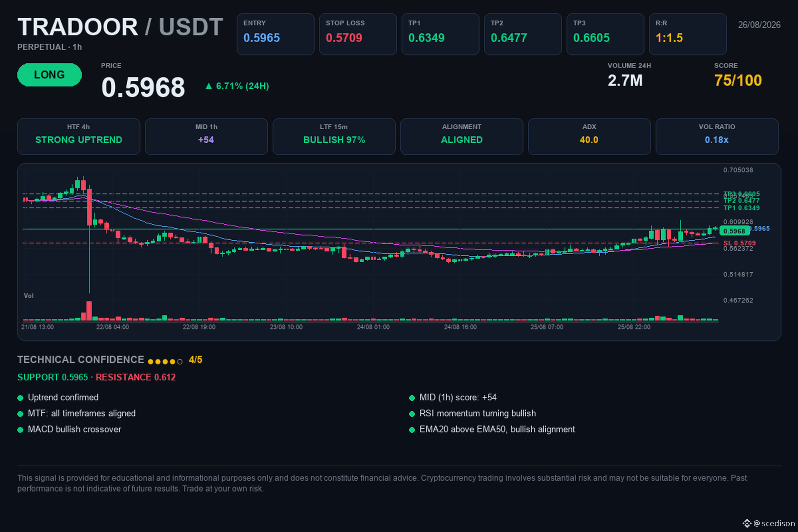Screen dimensions: 798x532
Task: Click the SUPPORT 0.5965 text
Action: click(x=53, y=377)
